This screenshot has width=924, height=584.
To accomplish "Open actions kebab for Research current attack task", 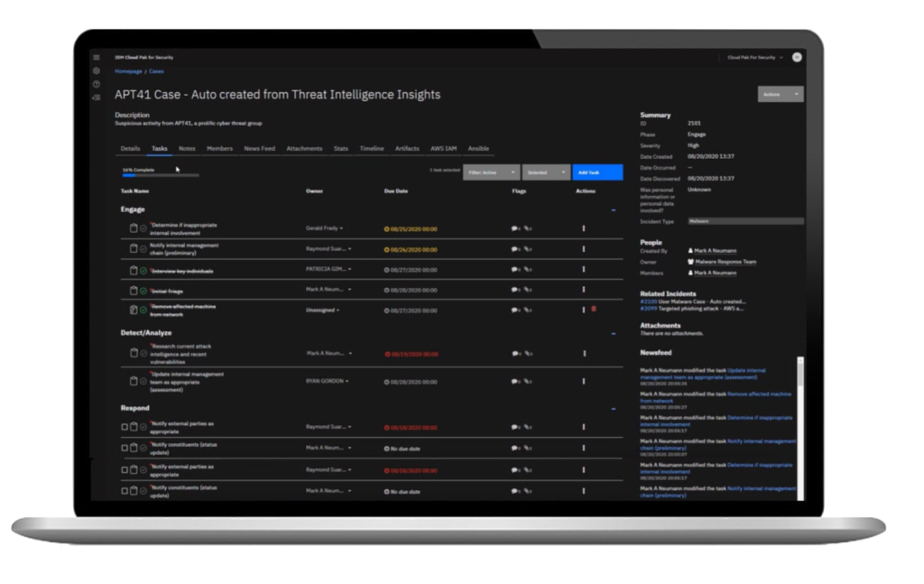I will pyautogui.click(x=584, y=354).
